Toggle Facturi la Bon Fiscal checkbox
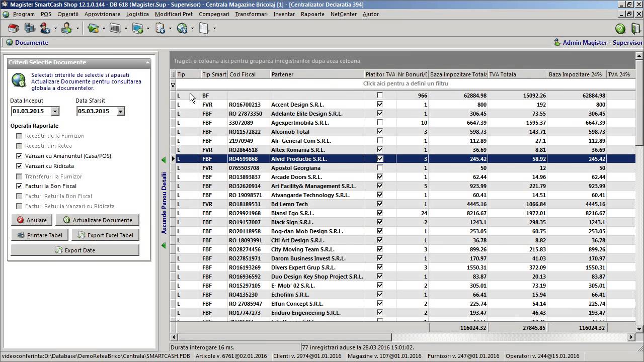Screen dimensions: 644x362 pyautogui.click(x=19, y=186)
